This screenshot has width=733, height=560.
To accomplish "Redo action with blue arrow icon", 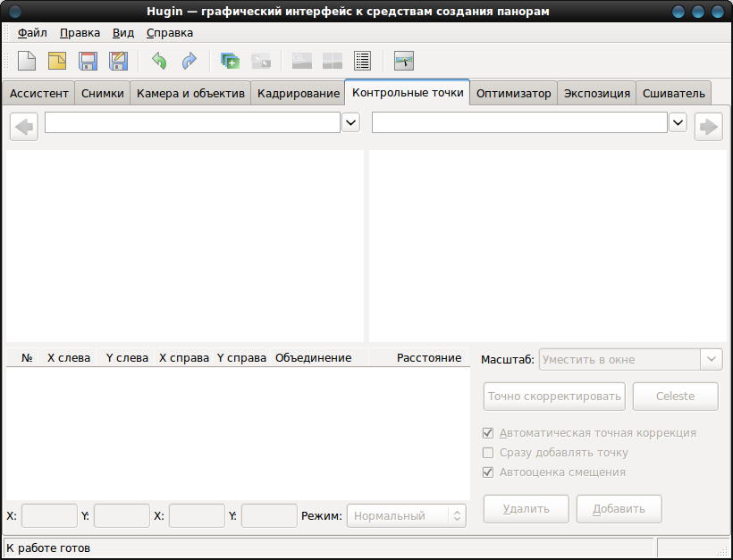I will coord(190,61).
